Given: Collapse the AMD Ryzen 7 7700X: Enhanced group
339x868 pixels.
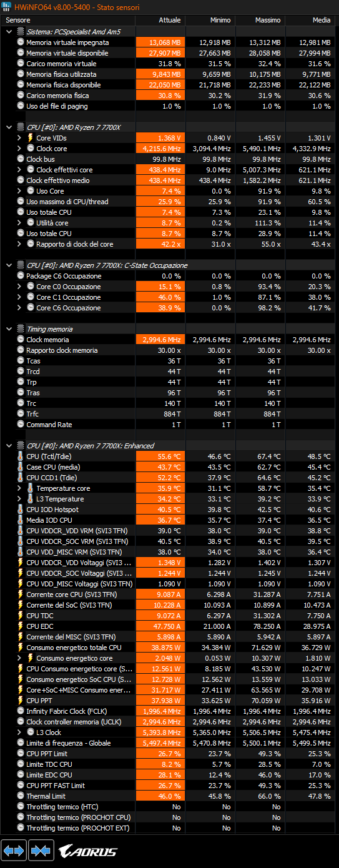Looking at the screenshot, I should 10,446.
